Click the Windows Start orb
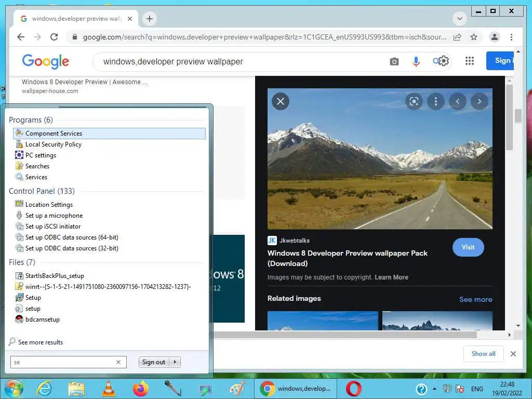 click(14, 389)
